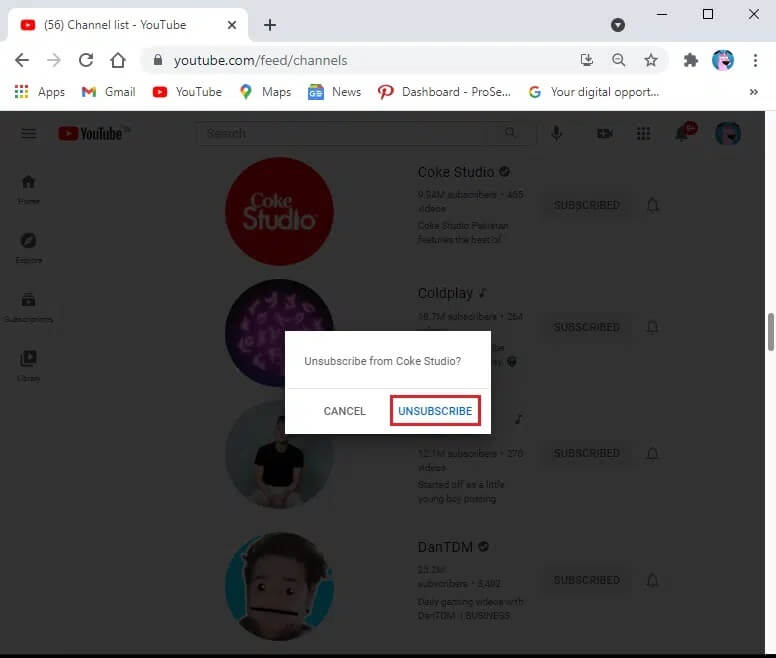Open YouTube notifications bell
This screenshot has width=776, height=658.
(683, 133)
